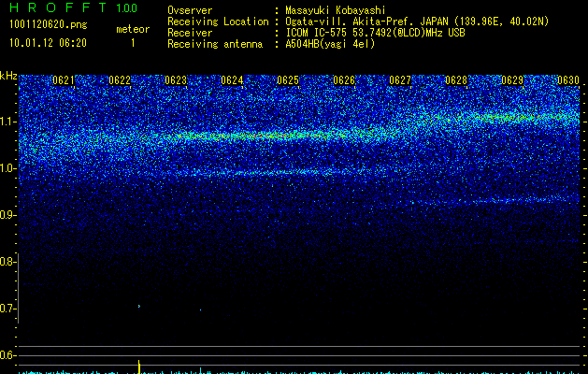Click the 0627 time marker

pyautogui.click(x=400, y=80)
